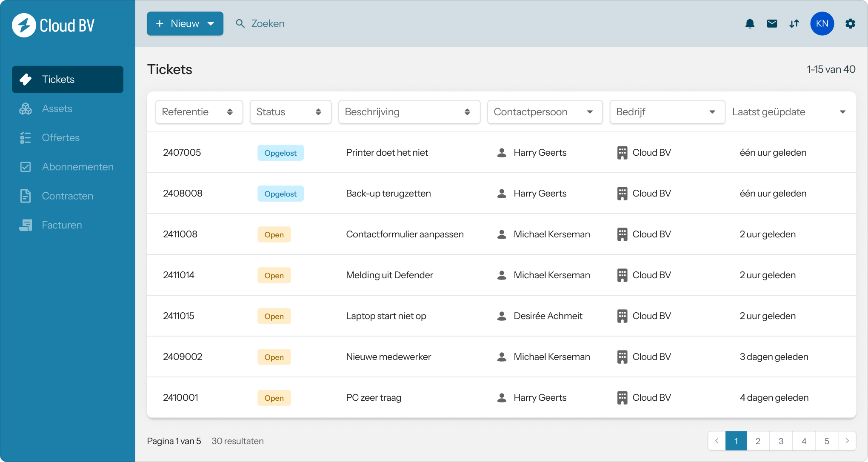This screenshot has width=868, height=462.
Task: Click the search magnifier icon
Action: point(240,24)
